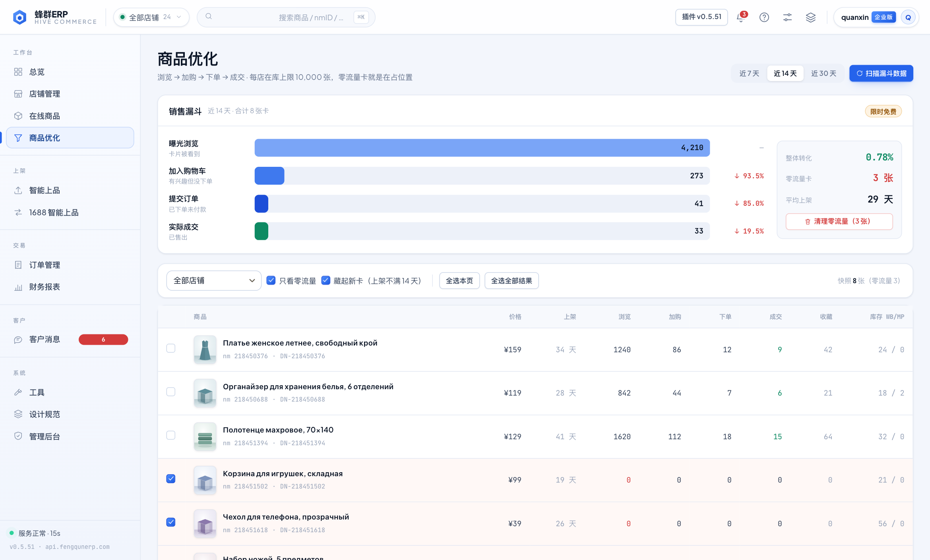Click the 扫描漏斗数据 button
Image resolution: width=930 pixels, height=560 pixels.
[881, 73]
